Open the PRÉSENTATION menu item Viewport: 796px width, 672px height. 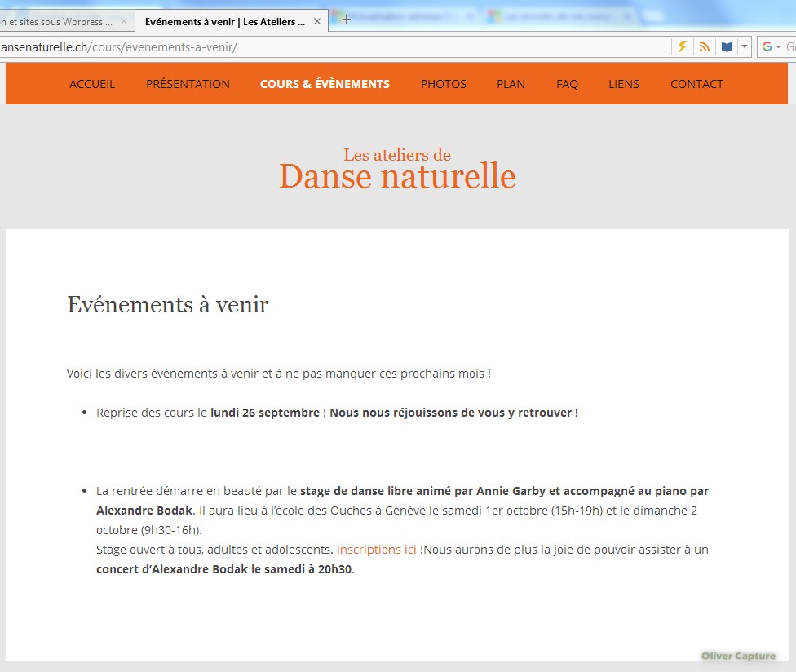pos(188,84)
